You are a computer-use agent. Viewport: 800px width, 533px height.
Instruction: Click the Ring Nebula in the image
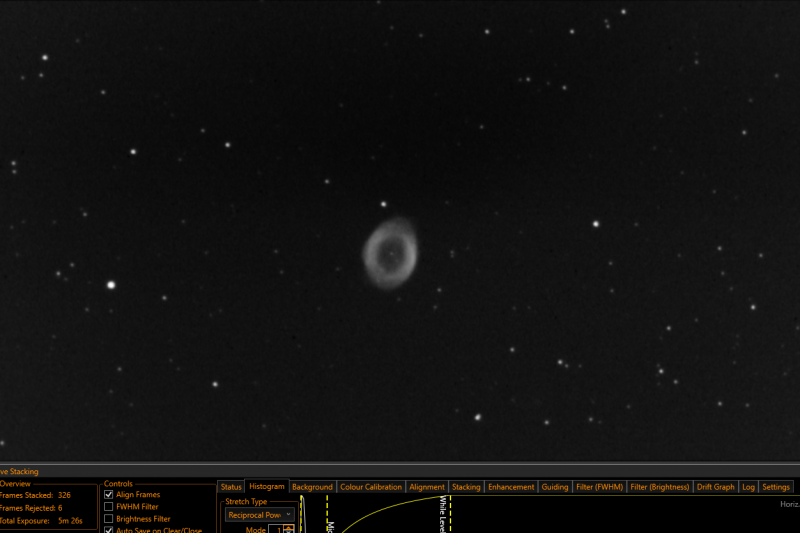coord(390,253)
